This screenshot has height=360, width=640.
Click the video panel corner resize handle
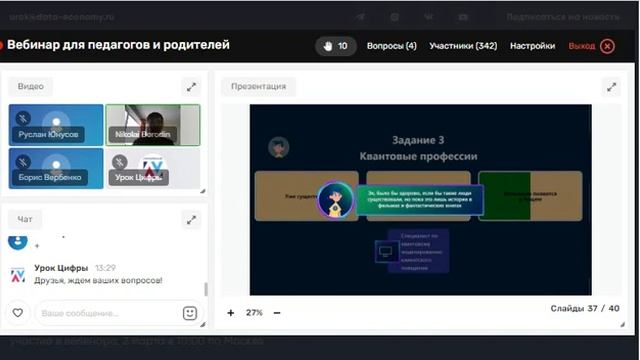202,191
